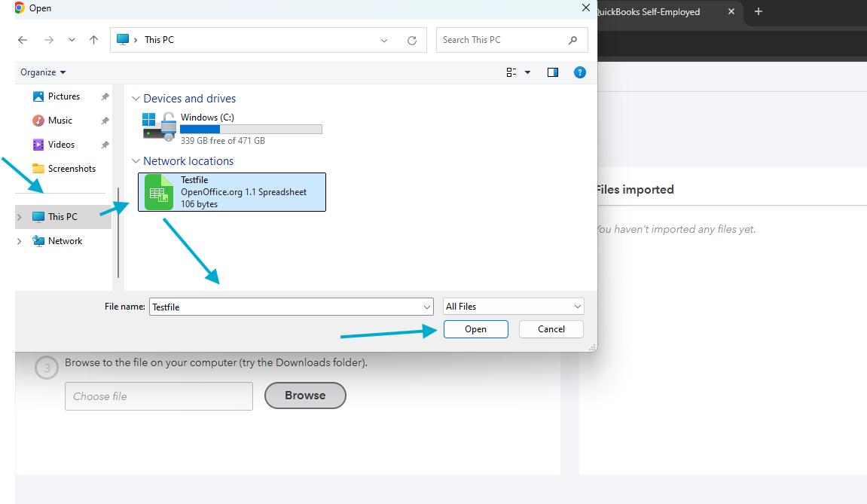Select This PC in navigation pane

[x=63, y=217]
